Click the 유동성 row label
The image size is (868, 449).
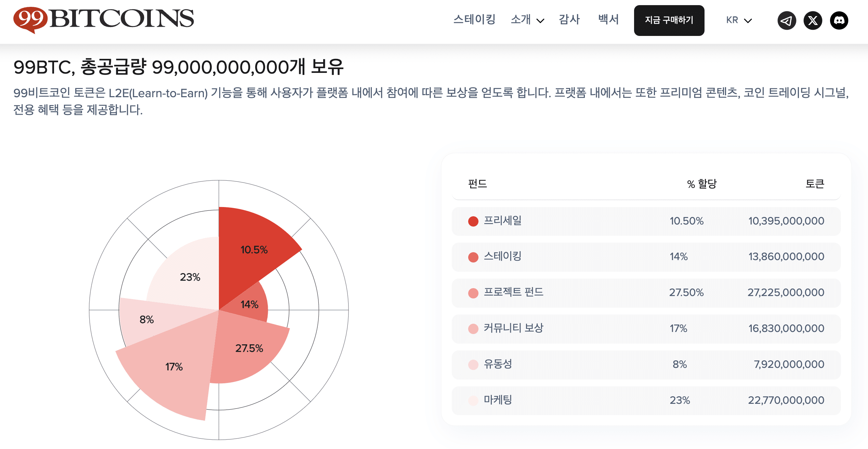pos(498,364)
